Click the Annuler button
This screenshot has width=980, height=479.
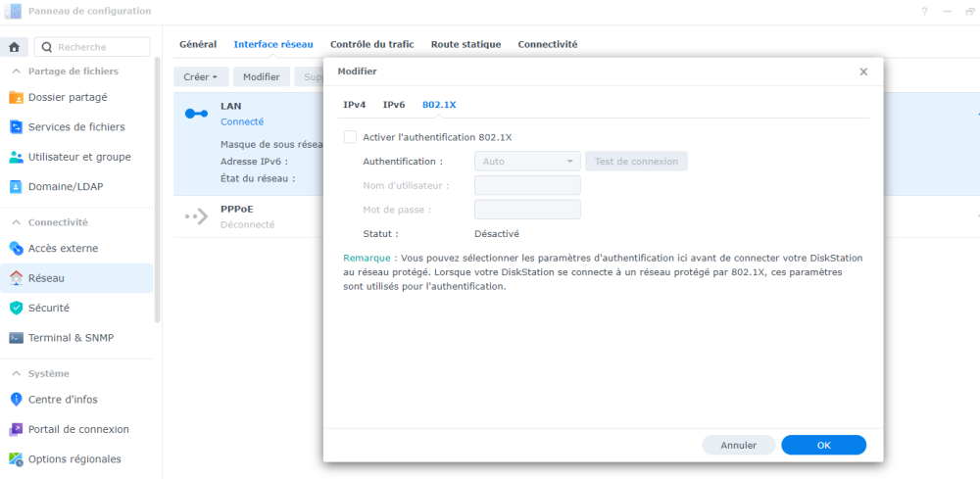(x=738, y=445)
